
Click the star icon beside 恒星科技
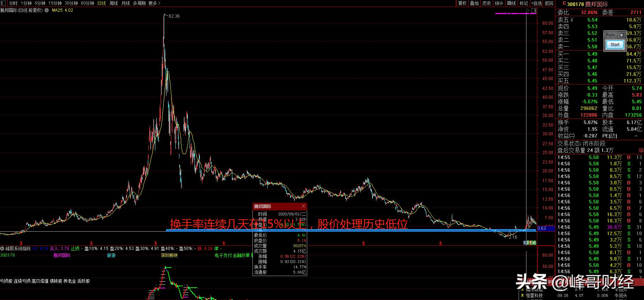522,295
